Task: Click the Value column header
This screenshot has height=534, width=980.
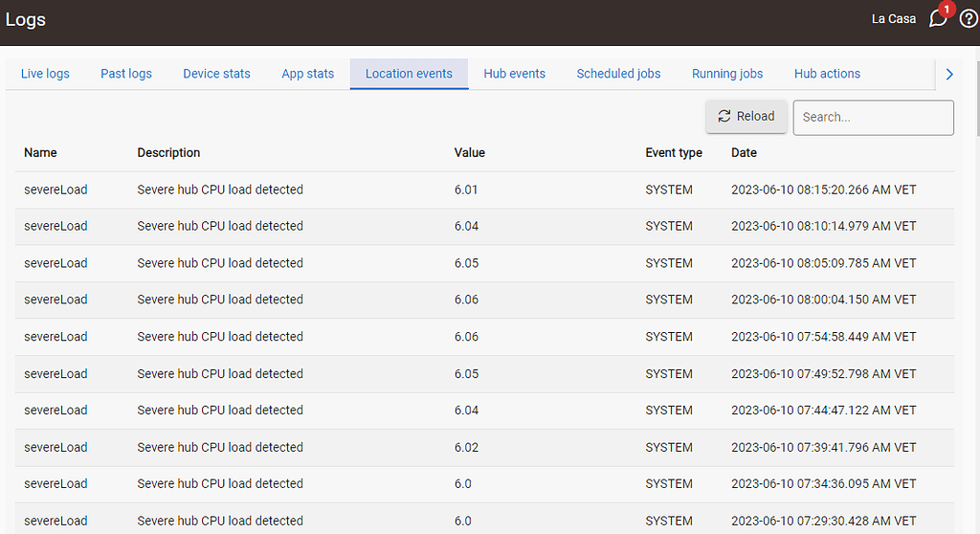Action: (469, 153)
